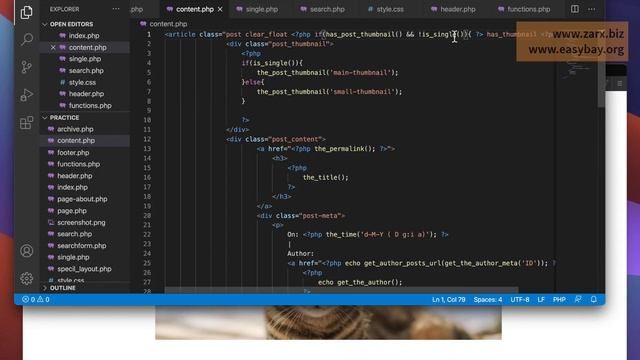Open editor more actions ellipsis
The image size is (640, 360).
click(591, 9)
